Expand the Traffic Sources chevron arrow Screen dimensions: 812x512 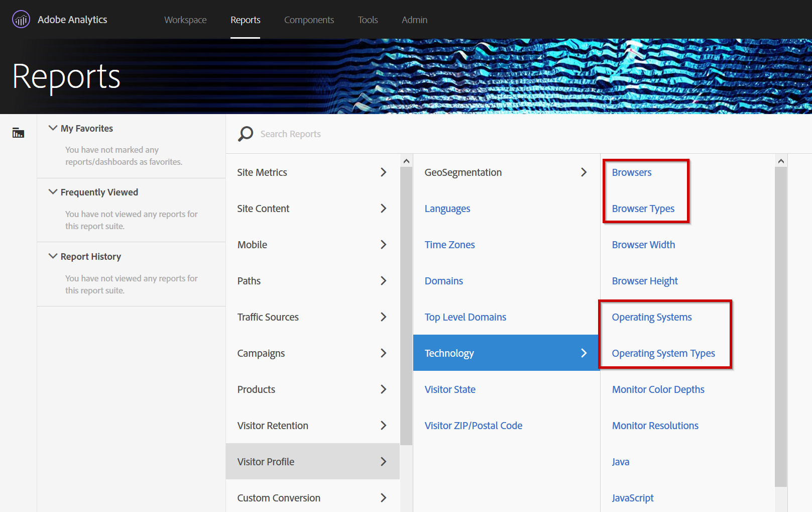(x=384, y=317)
